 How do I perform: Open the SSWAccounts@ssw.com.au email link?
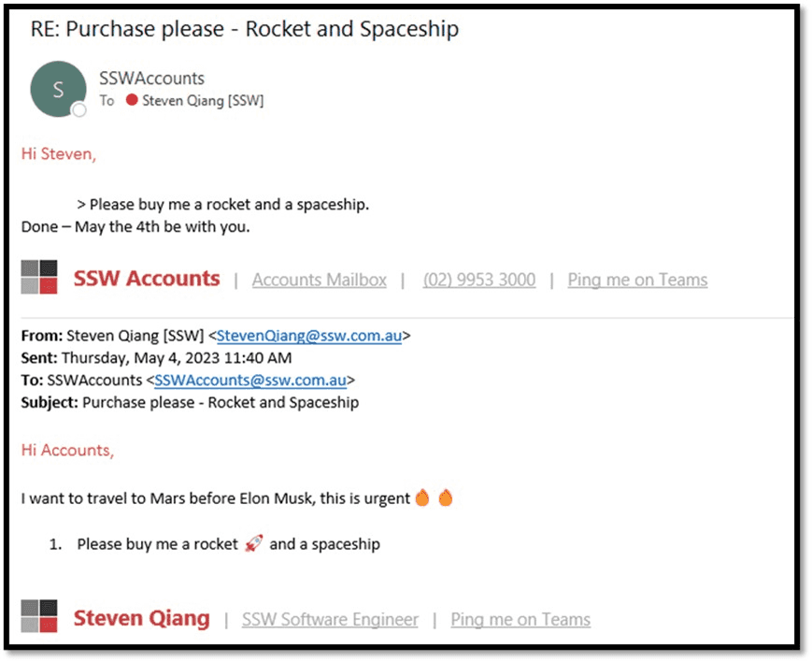click(250, 380)
